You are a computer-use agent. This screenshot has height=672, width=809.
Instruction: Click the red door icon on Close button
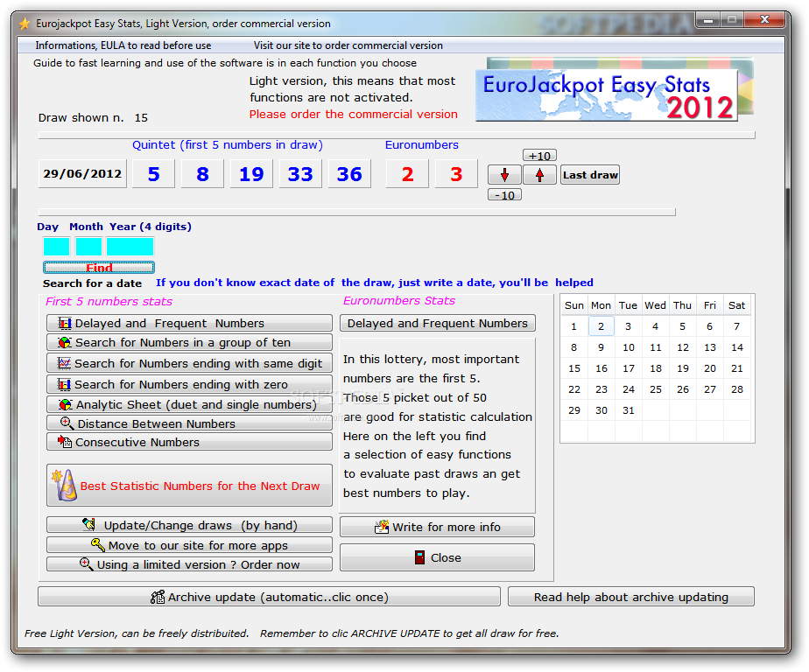[420, 557]
